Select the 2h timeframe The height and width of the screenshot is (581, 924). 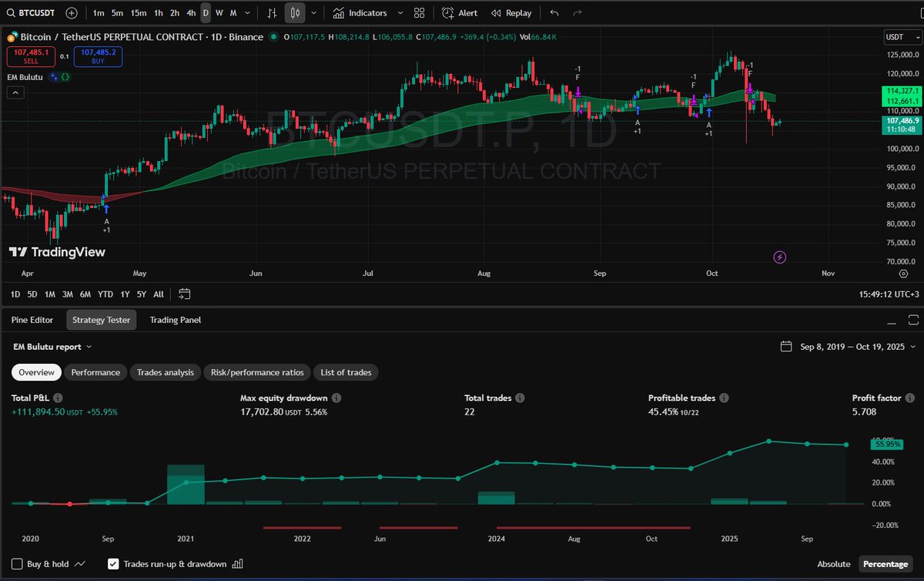(175, 13)
